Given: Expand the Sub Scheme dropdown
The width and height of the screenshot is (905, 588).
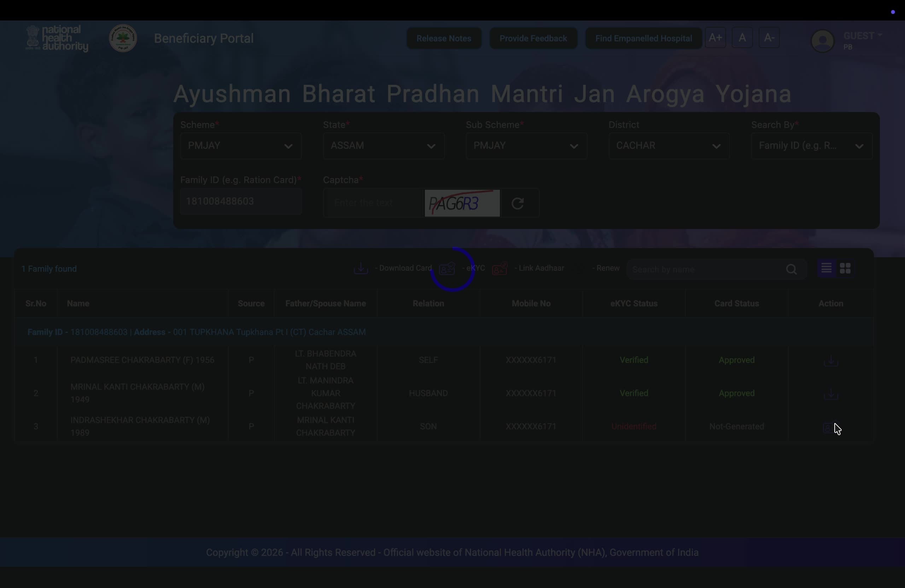Looking at the screenshot, I should [527, 146].
